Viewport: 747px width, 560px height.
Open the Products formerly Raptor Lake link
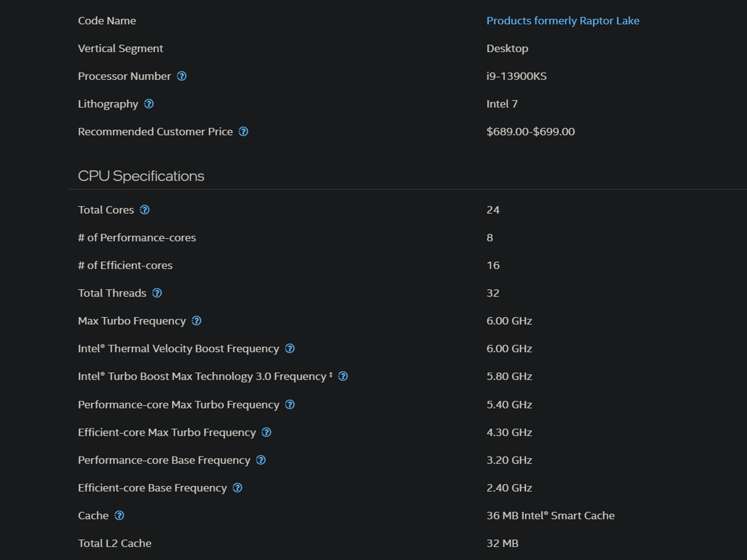point(563,21)
